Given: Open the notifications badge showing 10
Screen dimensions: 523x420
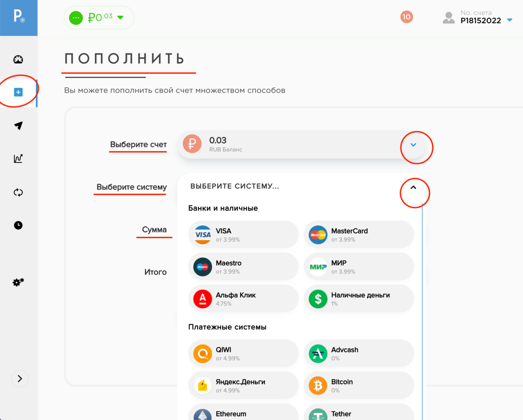Looking at the screenshot, I should pyautogui.click(x=407, y=17).
